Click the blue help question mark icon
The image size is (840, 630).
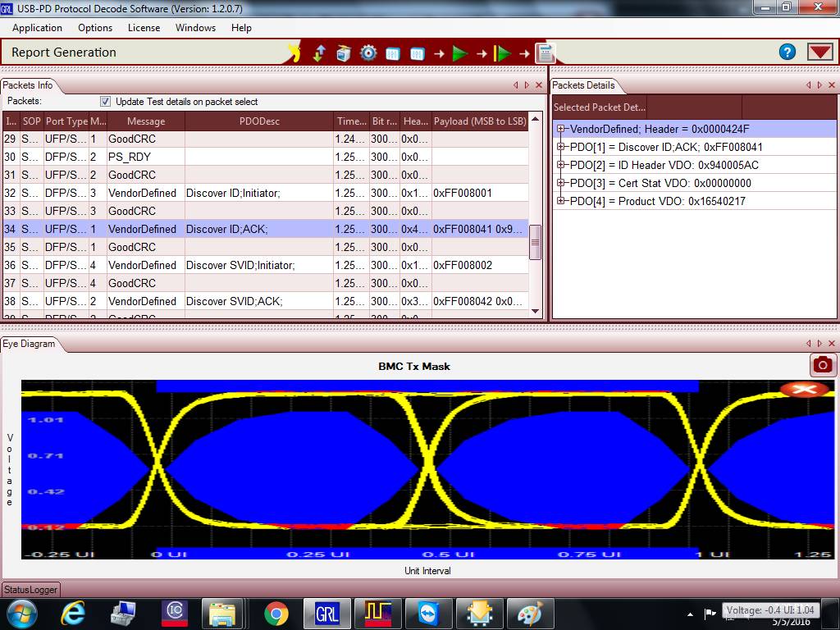pyautogui.click(x=787, y=52)
